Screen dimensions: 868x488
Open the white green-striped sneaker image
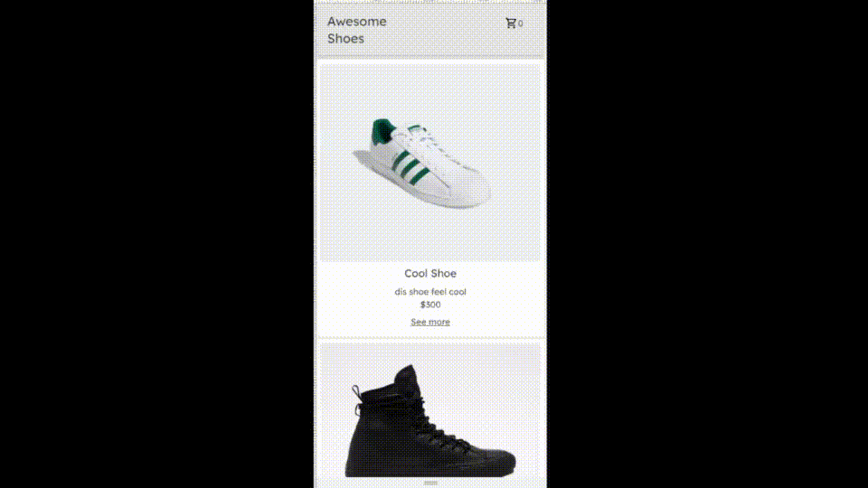pyautogui.click(x=430, y=162)
